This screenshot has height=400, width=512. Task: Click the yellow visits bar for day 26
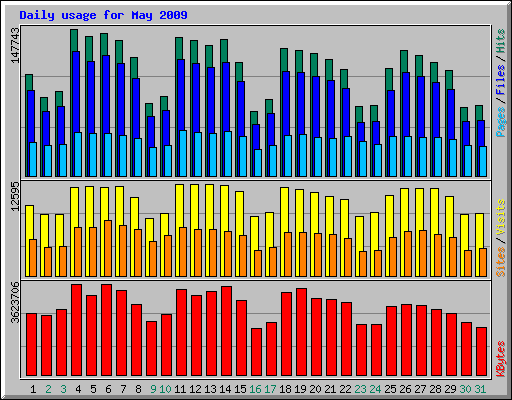pyautogui.click(x=404, y=209)
